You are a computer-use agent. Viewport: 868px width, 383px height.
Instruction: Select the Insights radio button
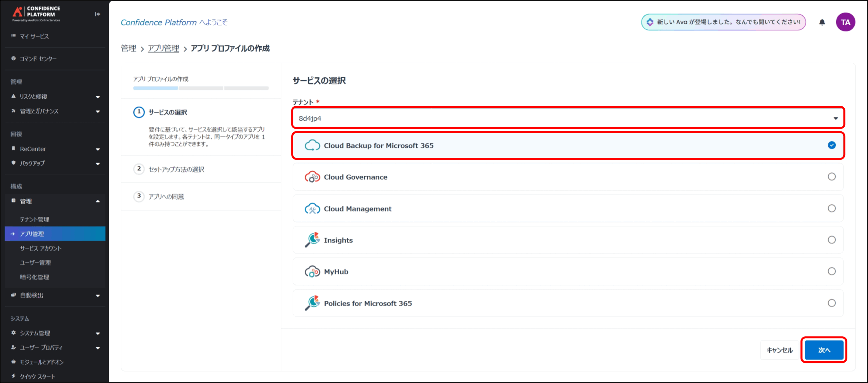pyautogui.click(x=831, y=240)
